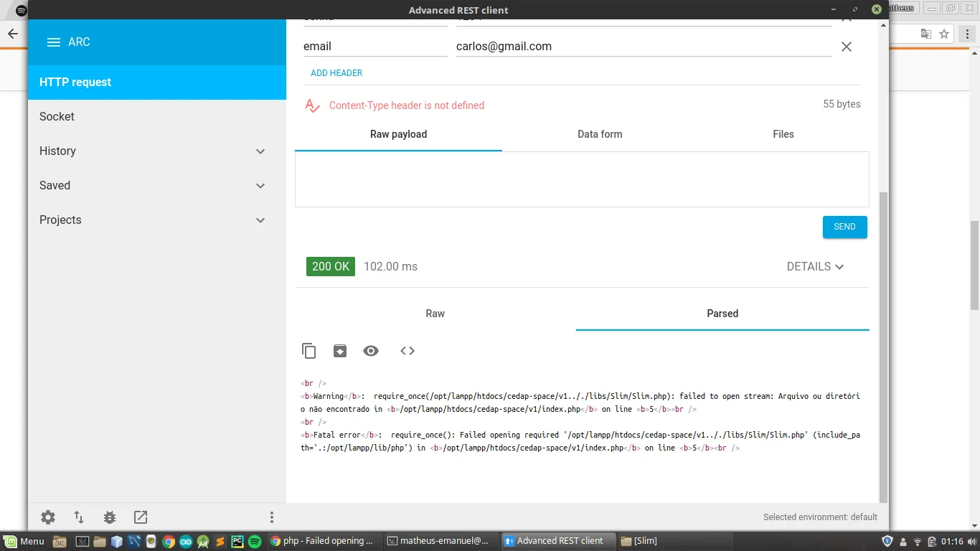Switch to Data form tab

coord(600,134)
